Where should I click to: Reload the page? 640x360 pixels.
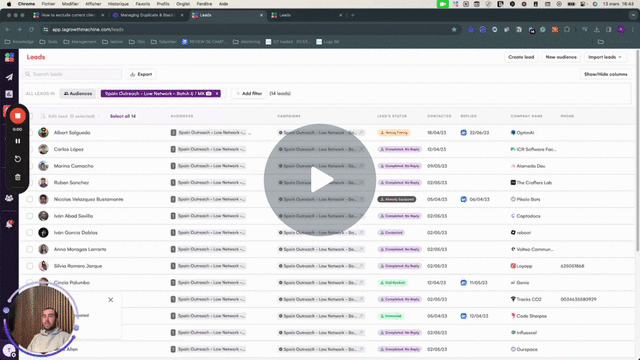pyautogui.click(x=31, y=29)
